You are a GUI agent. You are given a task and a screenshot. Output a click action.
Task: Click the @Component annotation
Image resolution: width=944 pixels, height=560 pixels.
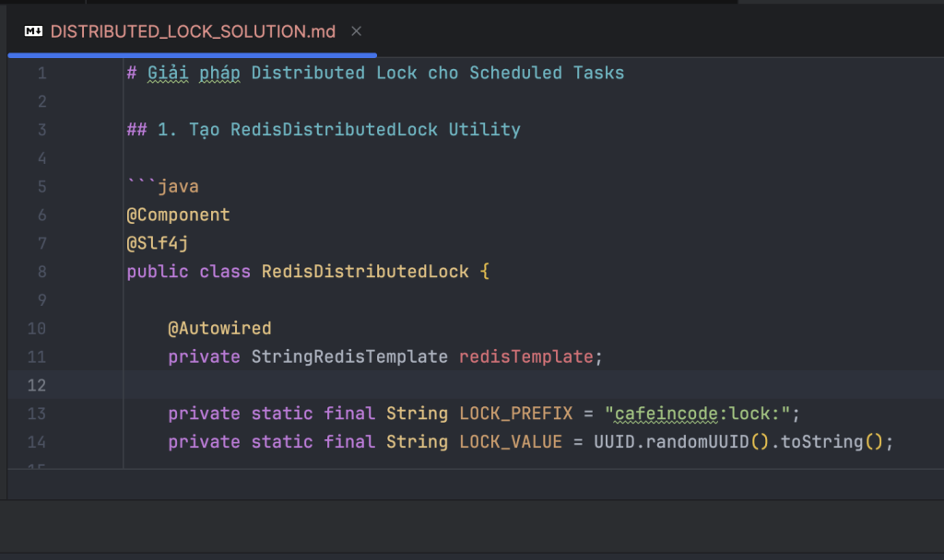tap(178, 216)
